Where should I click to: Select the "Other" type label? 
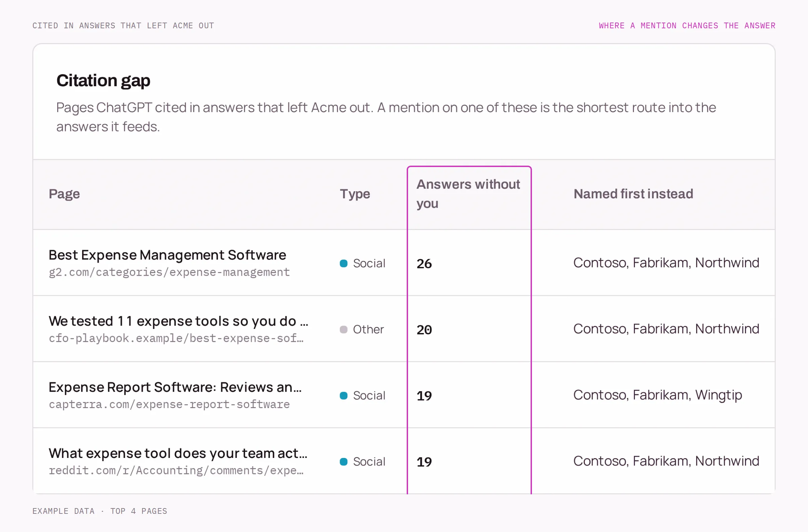click(x=368, y=330)
